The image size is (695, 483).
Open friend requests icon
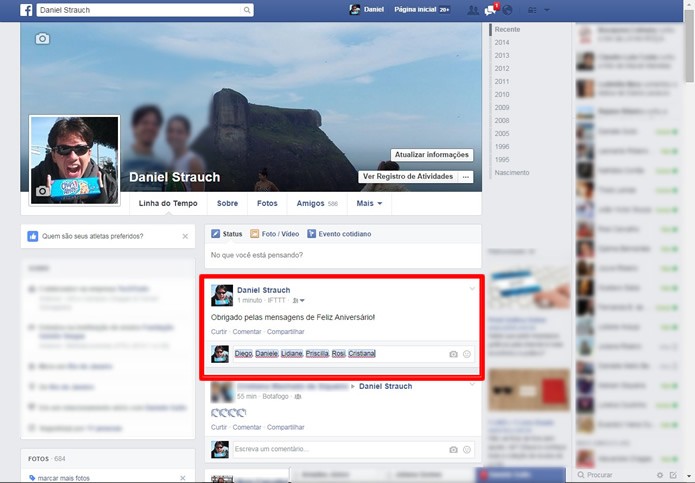pos(473,10)
